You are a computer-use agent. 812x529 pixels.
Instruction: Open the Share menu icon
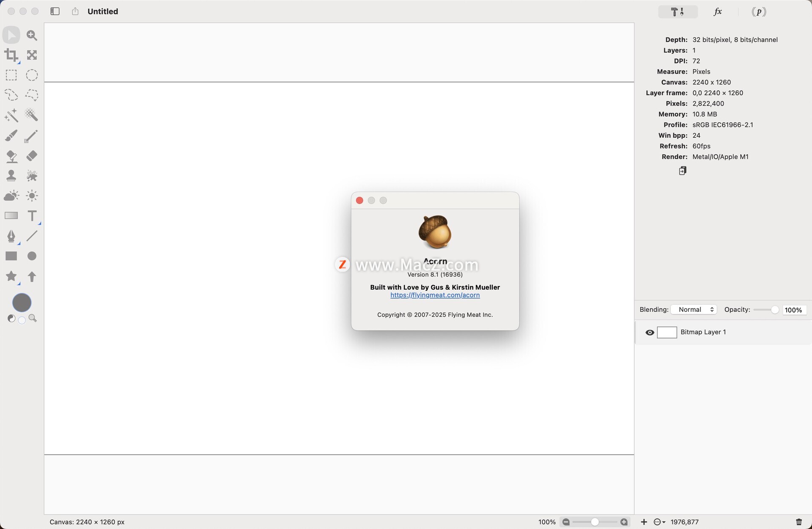click(75, 11)
